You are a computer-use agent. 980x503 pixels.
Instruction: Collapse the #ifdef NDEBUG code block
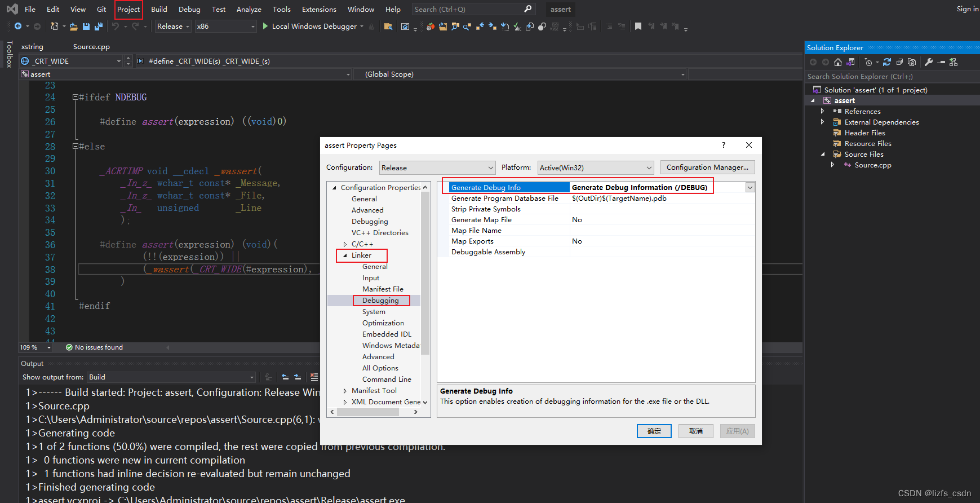coord(75,97)
